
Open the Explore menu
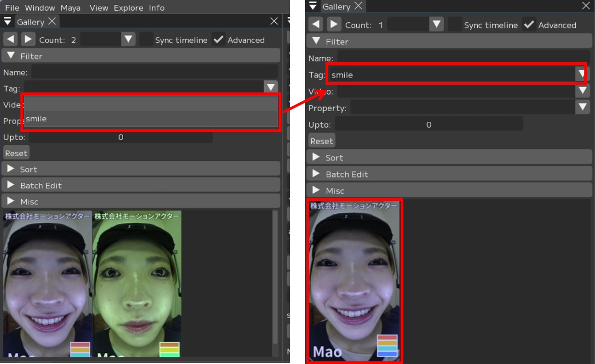pyautogui.click(x=129, y=8)
